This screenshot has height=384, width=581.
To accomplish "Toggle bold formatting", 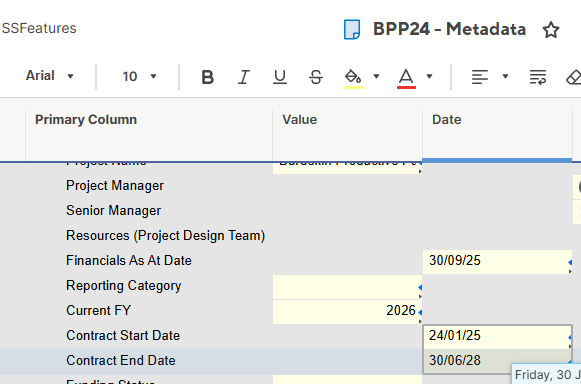I will pyautogui.click(x=208, y=77).
